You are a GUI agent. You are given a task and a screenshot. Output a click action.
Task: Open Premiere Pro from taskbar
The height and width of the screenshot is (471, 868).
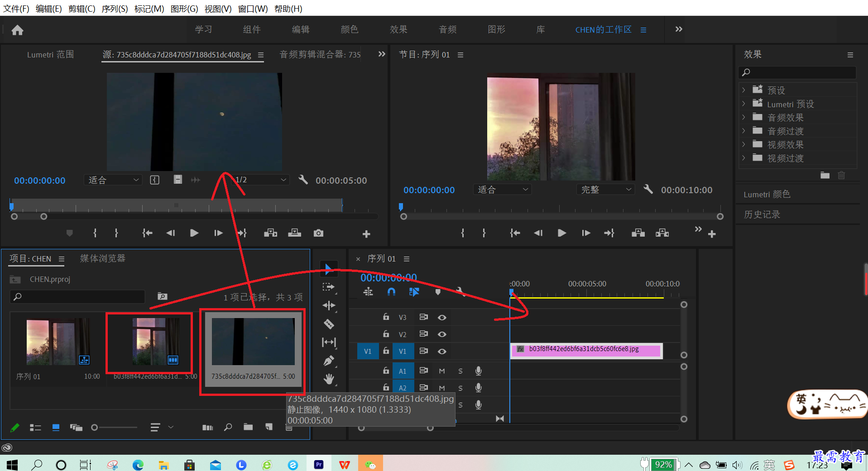click(319, 465)
